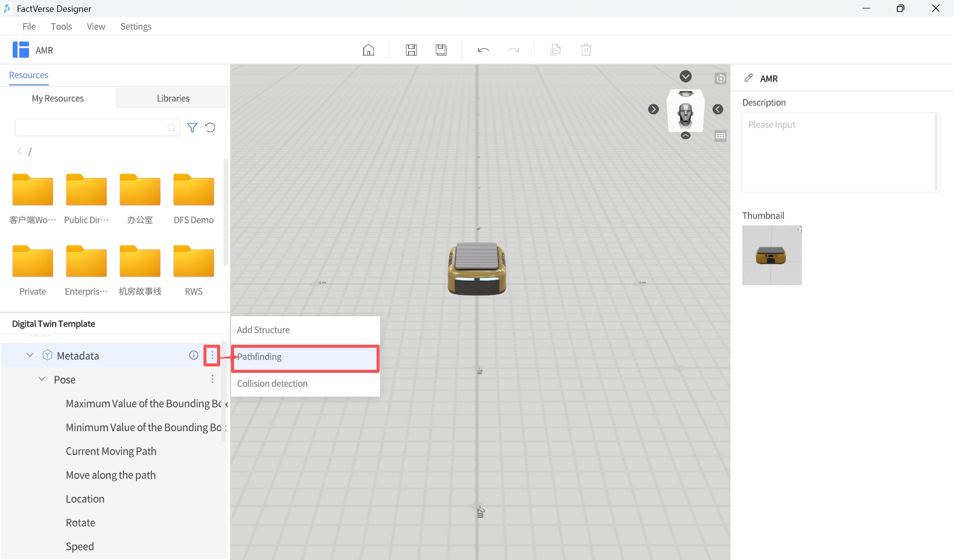Click the filter icon in the resources search bar
954x560 pixels.
click(x=192, y=128)
